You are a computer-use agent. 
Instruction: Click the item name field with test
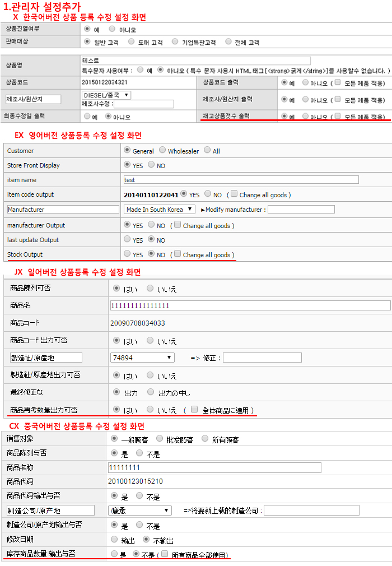241,180
